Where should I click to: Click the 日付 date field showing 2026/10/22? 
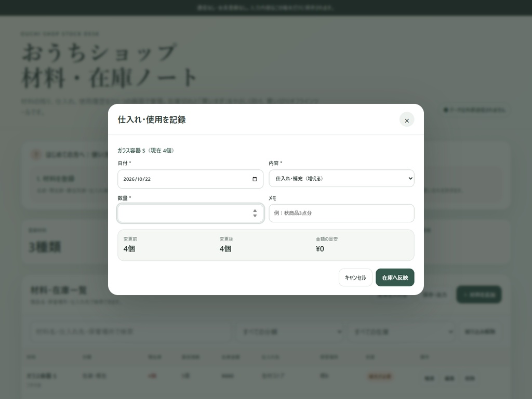click(190, 179)
